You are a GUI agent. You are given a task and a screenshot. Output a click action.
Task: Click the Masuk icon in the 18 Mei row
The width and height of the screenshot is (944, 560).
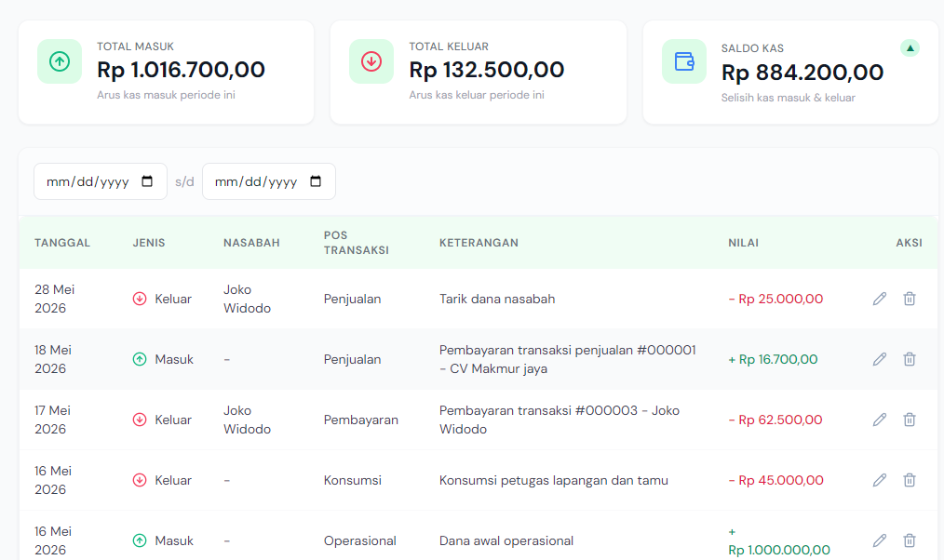pyautogui.click(x=140, y=359)
